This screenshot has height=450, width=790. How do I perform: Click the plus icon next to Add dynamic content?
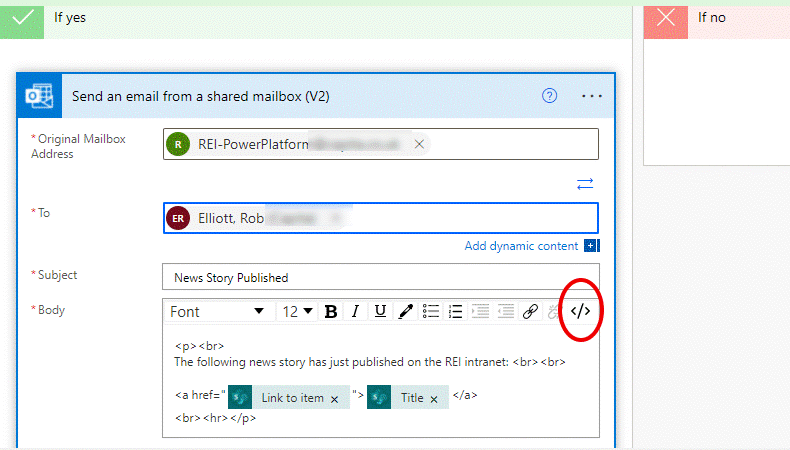click(591, 245)
